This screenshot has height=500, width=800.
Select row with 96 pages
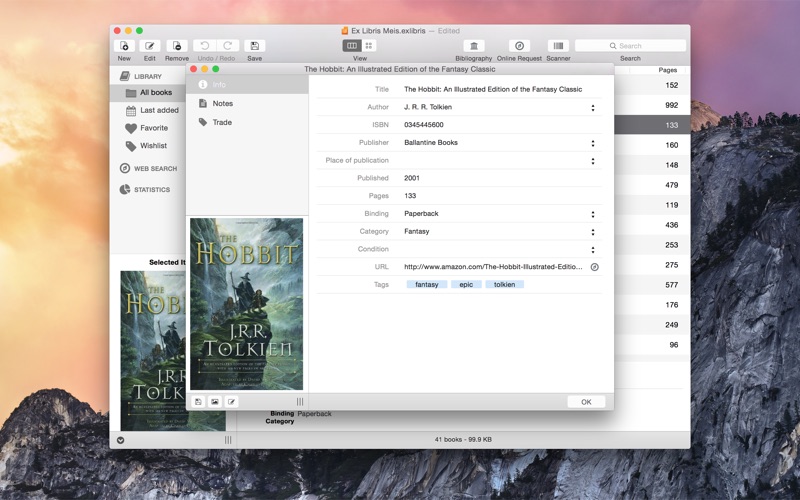[x=652, y=345]
